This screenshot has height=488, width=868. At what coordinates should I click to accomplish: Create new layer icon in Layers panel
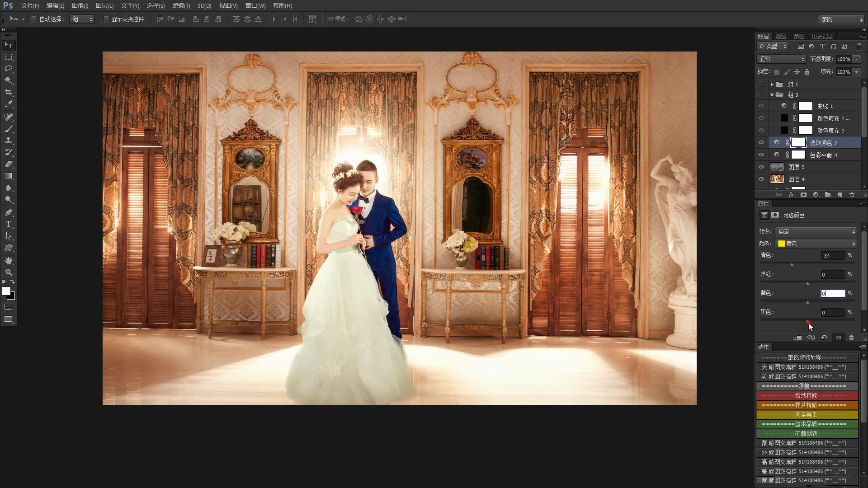tap(840, 195)
